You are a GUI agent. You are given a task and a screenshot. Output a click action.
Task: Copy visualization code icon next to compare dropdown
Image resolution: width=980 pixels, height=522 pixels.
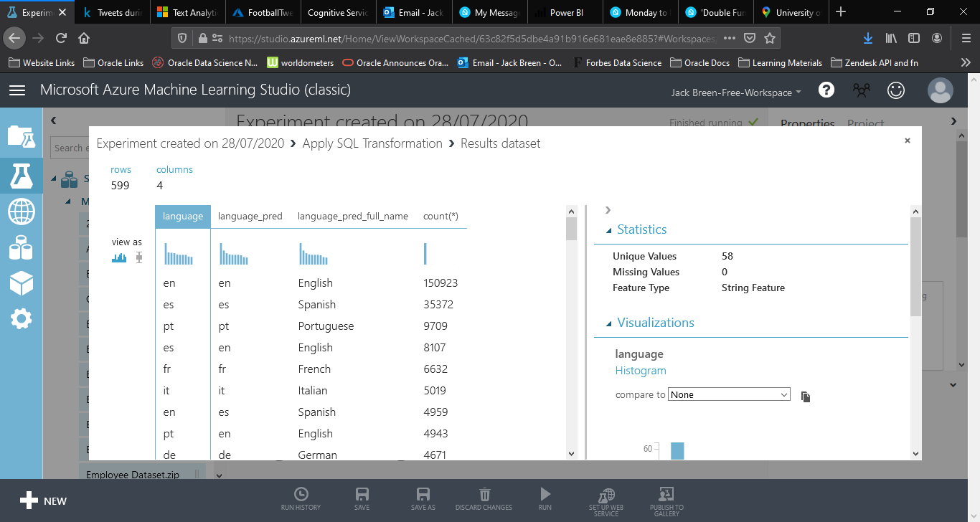coord(806,397)
